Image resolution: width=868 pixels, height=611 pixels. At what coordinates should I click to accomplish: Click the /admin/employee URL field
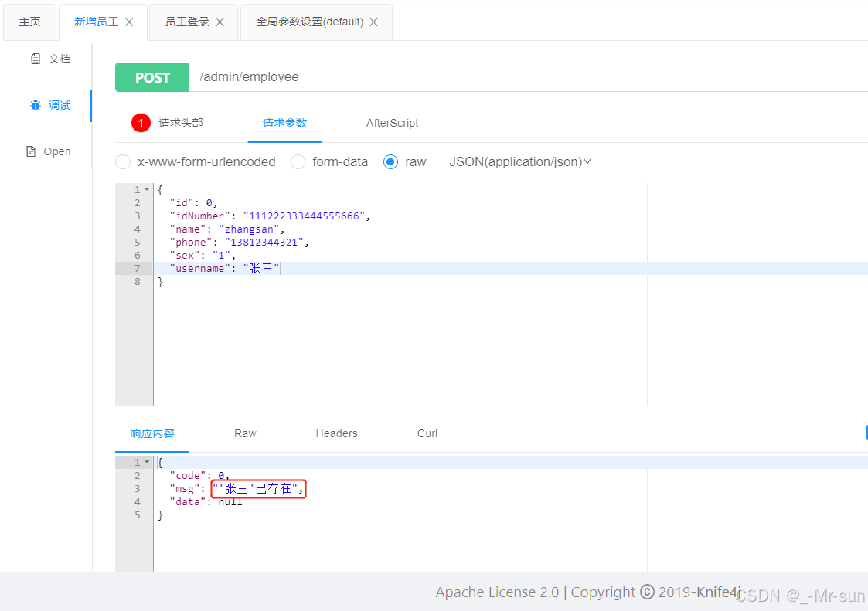point(528,77)
